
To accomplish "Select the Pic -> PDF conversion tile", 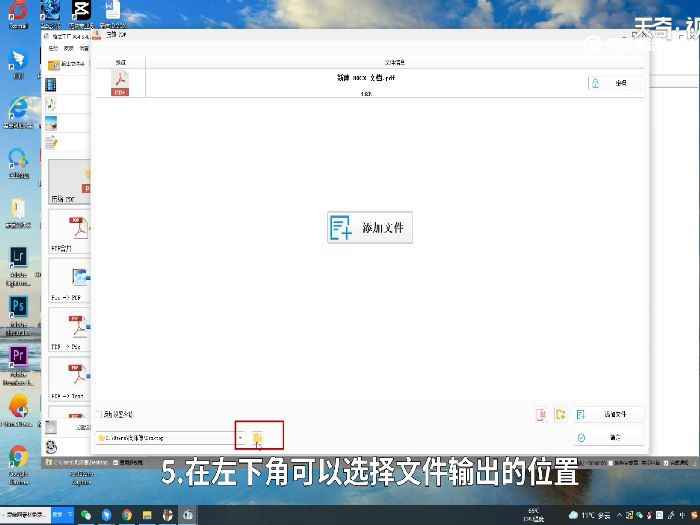I will (69, 280).
